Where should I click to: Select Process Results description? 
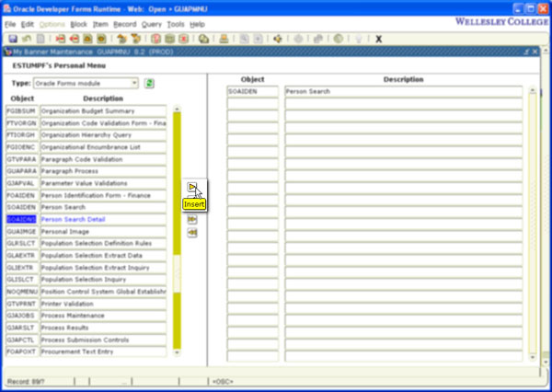point(103,328)
